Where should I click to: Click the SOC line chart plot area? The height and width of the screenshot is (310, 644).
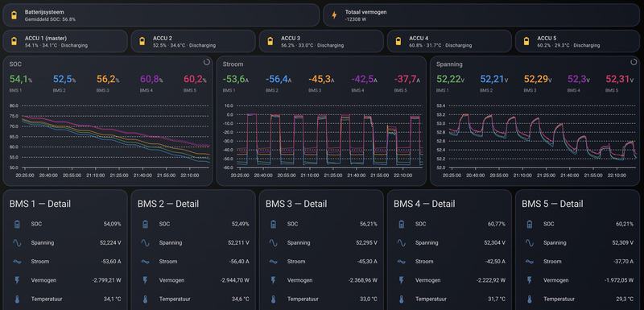point(115,137)
